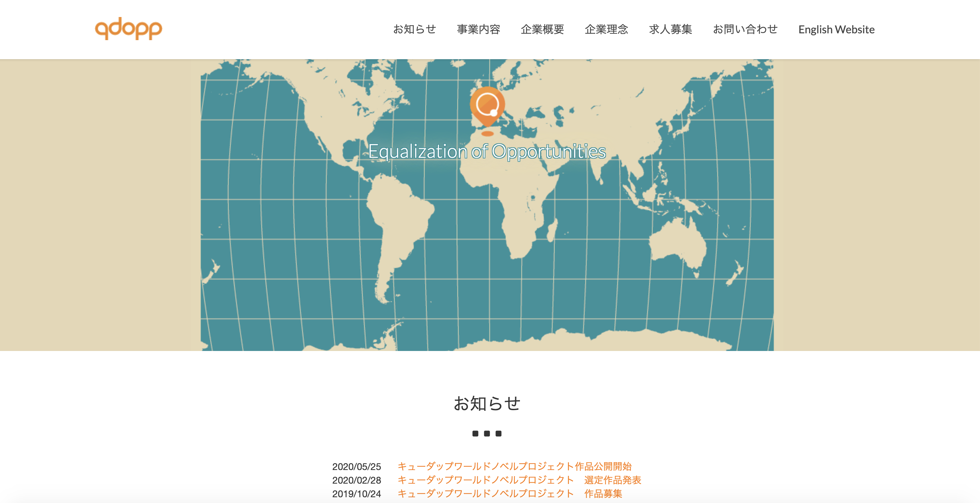
Task: Click the middle square dot under heading
Action: click(487, 433)
